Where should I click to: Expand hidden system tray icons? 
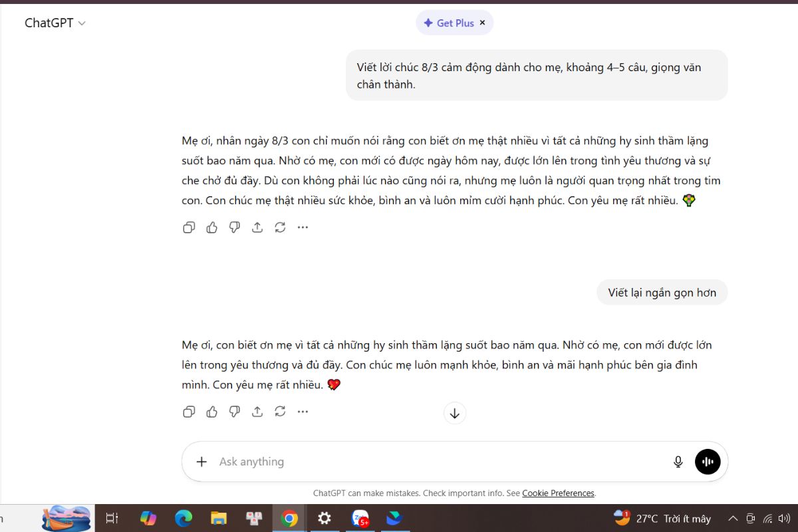(733, 519)
